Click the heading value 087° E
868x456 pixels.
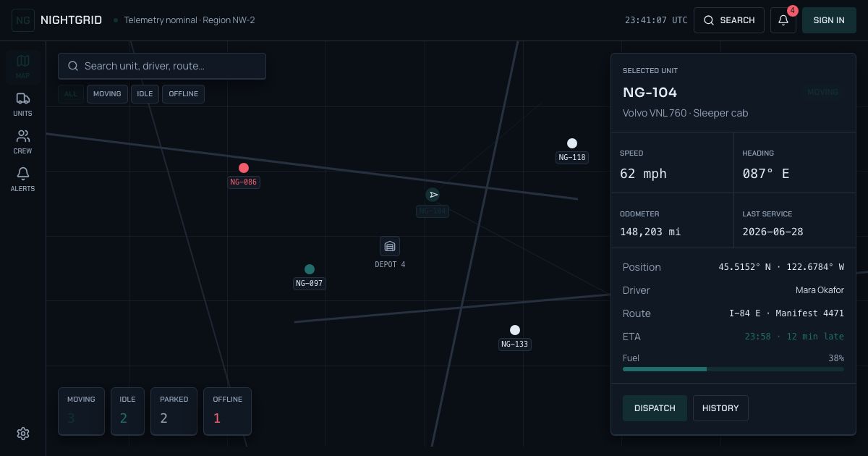pos(766,174)
